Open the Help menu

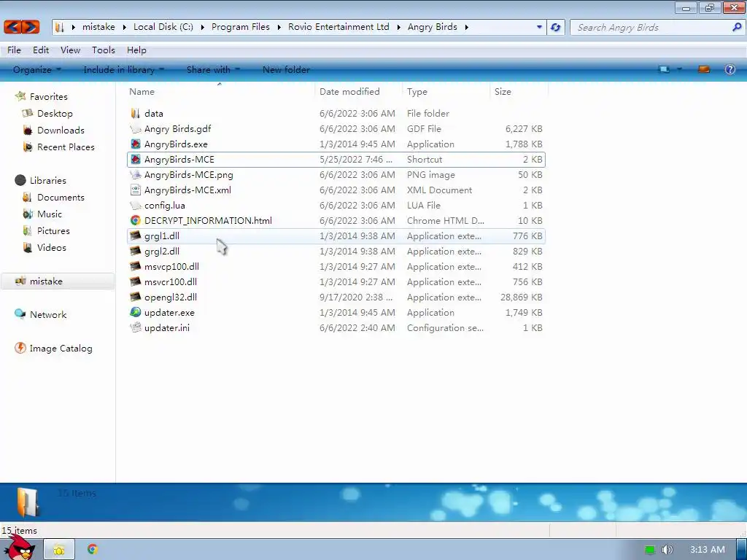[136, 50]
